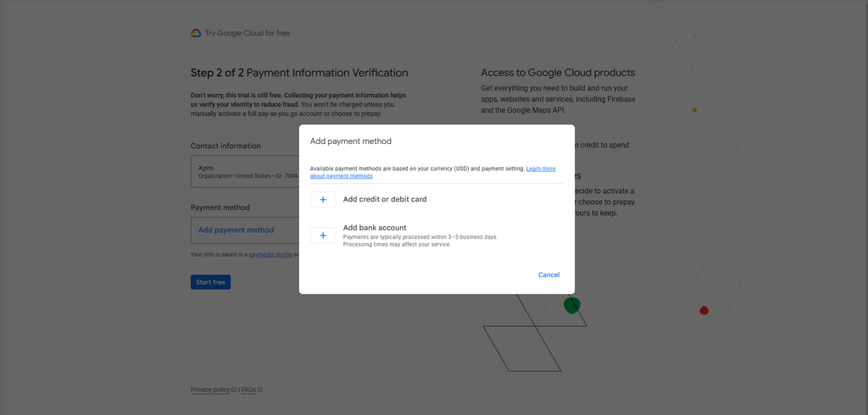Open the payments profile link

(270, 255)
